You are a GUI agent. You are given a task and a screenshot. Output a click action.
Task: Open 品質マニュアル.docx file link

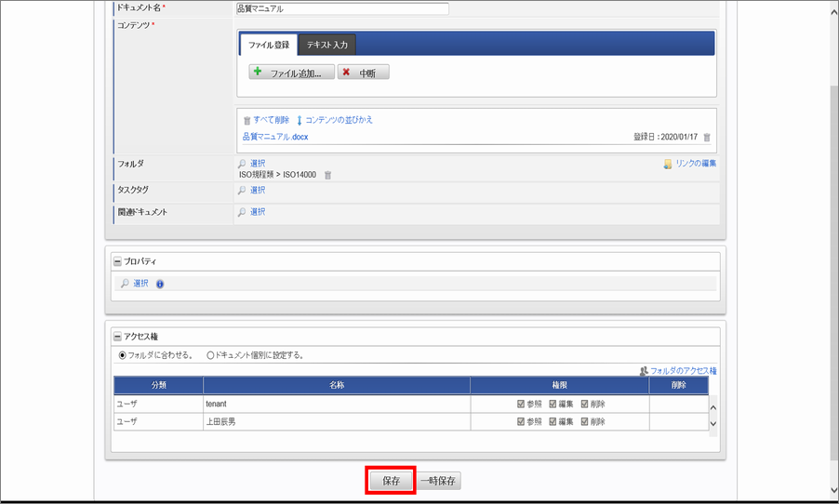(x=275, y=137)
